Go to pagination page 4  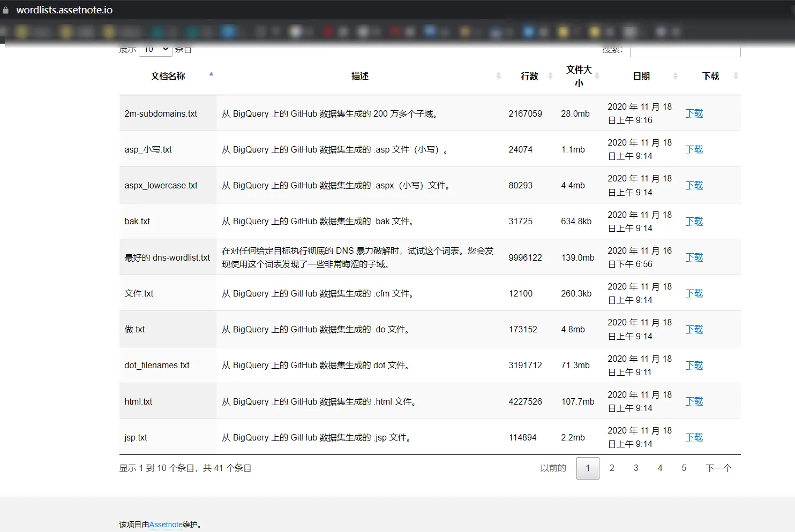(660, 468)
